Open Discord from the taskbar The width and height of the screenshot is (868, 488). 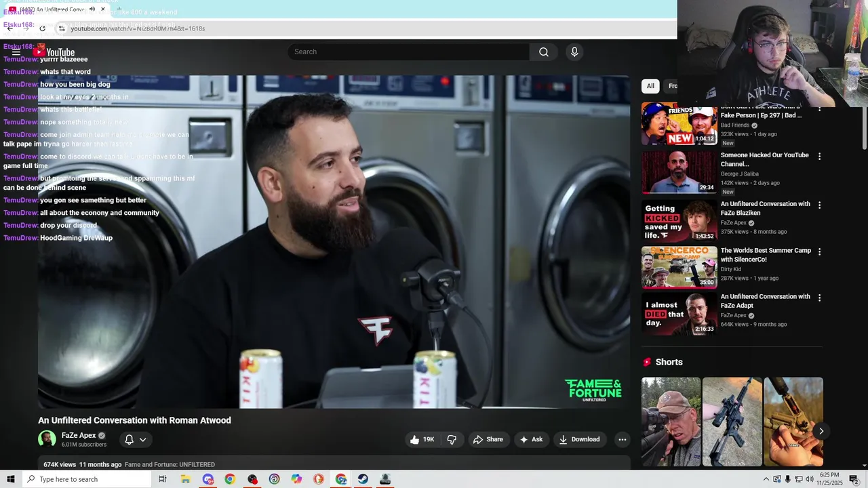208,479
